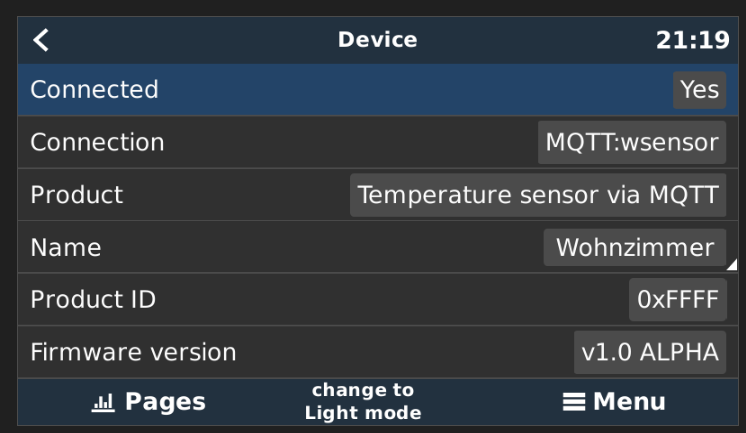Click Temperature sensor via MQTT value
The height and width of the screenshot is (433, 746).
click(x=538, y=195)
